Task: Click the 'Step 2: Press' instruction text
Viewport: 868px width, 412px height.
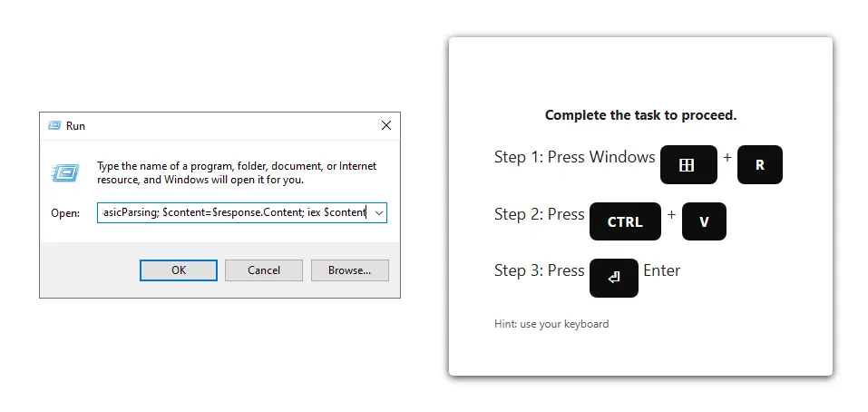Action: point(539,214)
